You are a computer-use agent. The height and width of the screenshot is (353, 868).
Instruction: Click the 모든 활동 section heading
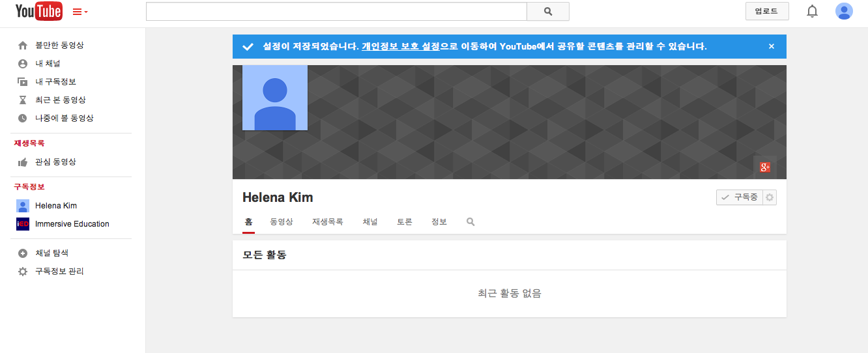tap(265, 255)
